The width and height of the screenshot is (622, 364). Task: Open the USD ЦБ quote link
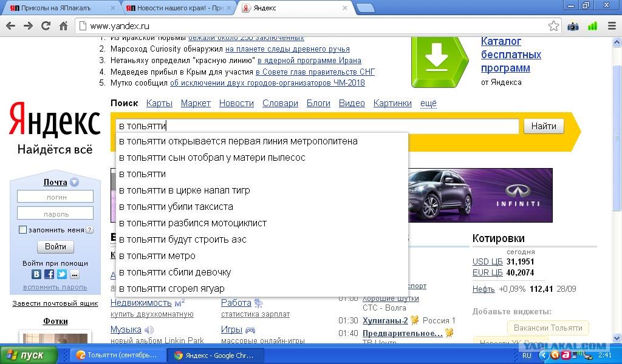coord(488,261)
